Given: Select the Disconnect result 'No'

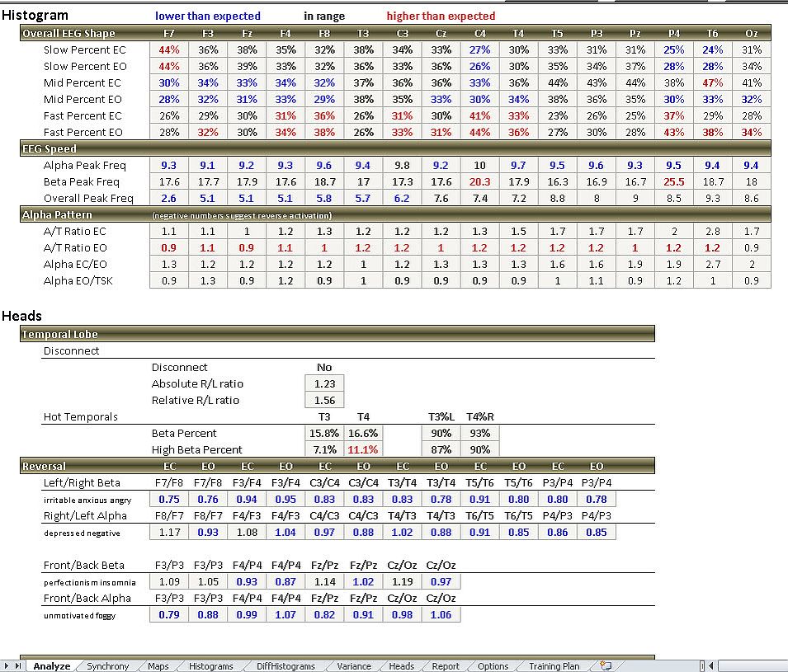Looking at the screenshot, I should 324,368.
